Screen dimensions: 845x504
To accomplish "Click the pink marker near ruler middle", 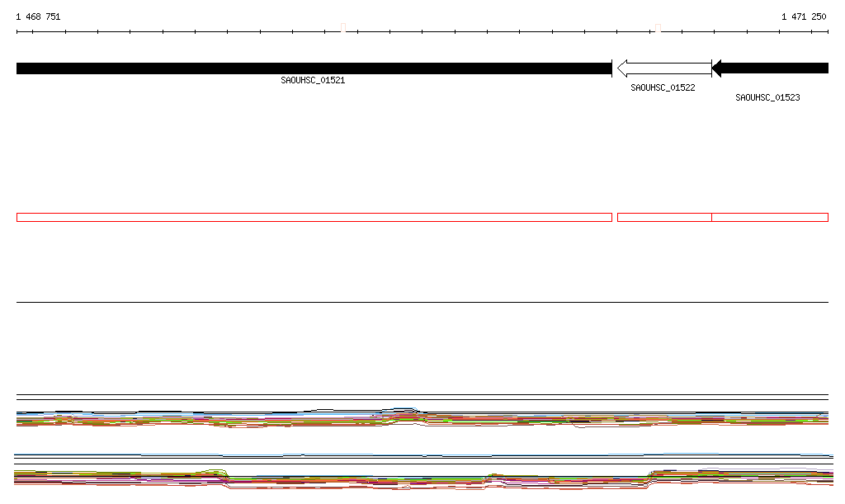I will pos(343,27).
